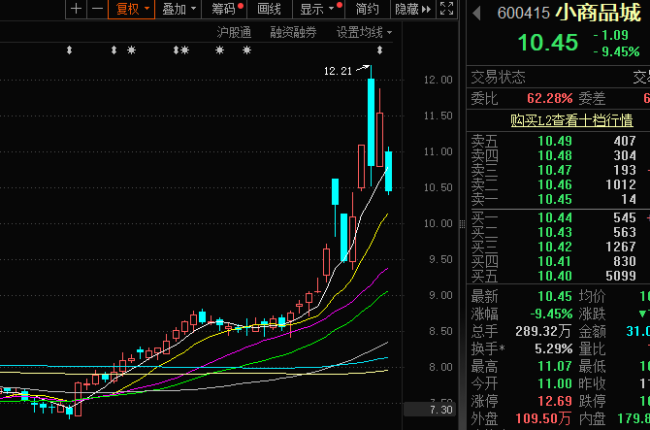
Task: Click rightmost double-arrow marker above chart
Action: pos(379,50)
